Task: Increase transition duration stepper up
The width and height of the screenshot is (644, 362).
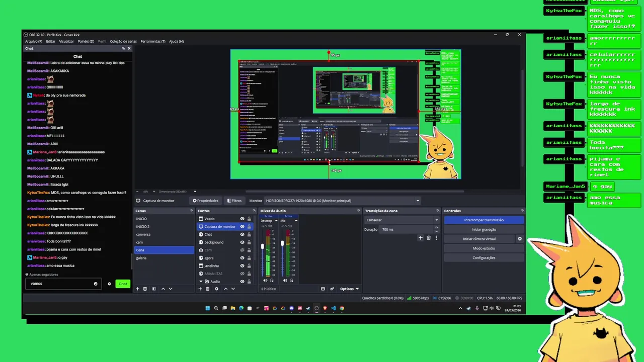Action: [436, 227]
